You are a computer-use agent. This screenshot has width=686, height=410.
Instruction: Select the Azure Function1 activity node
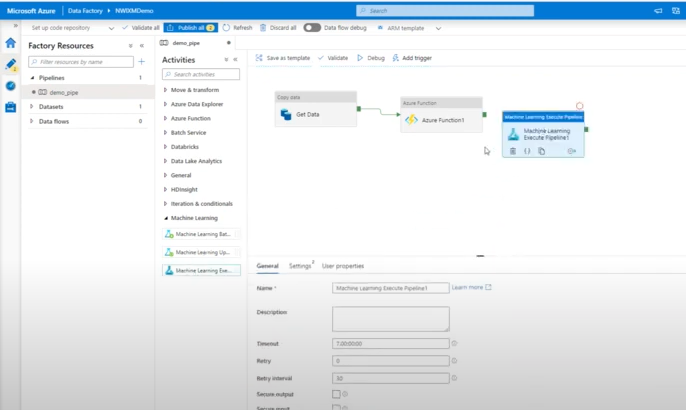[441, 115]
